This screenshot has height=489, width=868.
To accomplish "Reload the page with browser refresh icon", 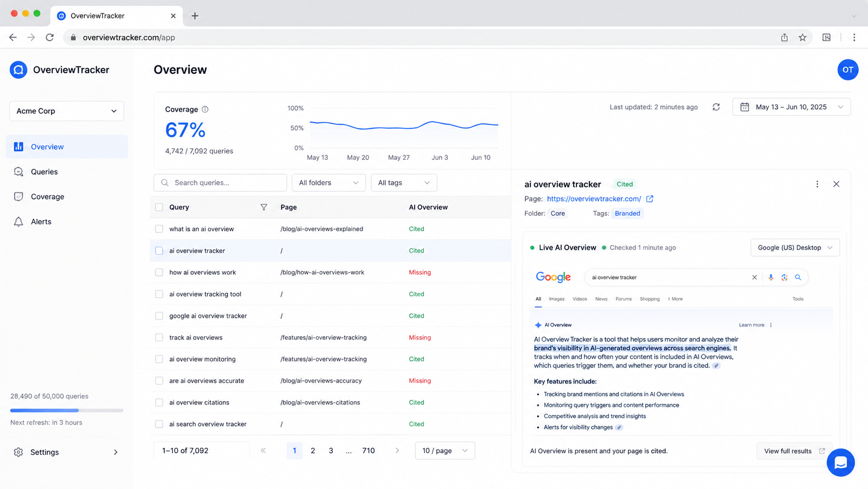I will pos(50,37).
